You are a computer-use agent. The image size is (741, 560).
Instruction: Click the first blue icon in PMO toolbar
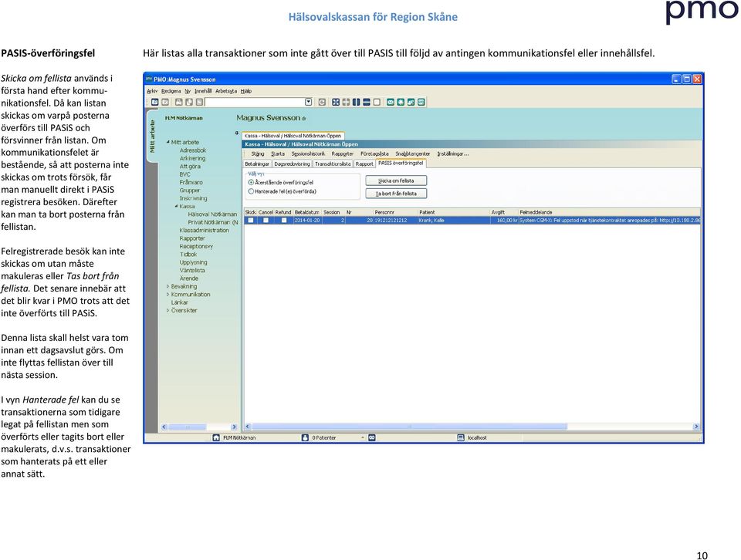point(154,102)
